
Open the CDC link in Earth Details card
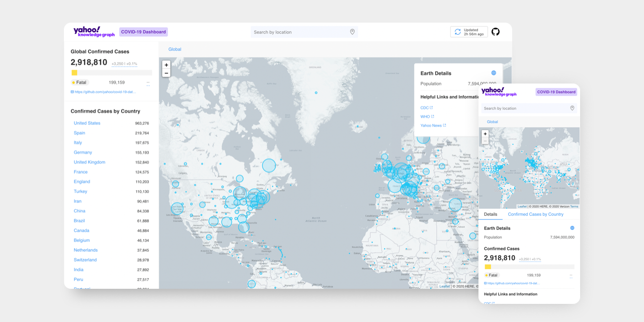[x=427, y=108]
